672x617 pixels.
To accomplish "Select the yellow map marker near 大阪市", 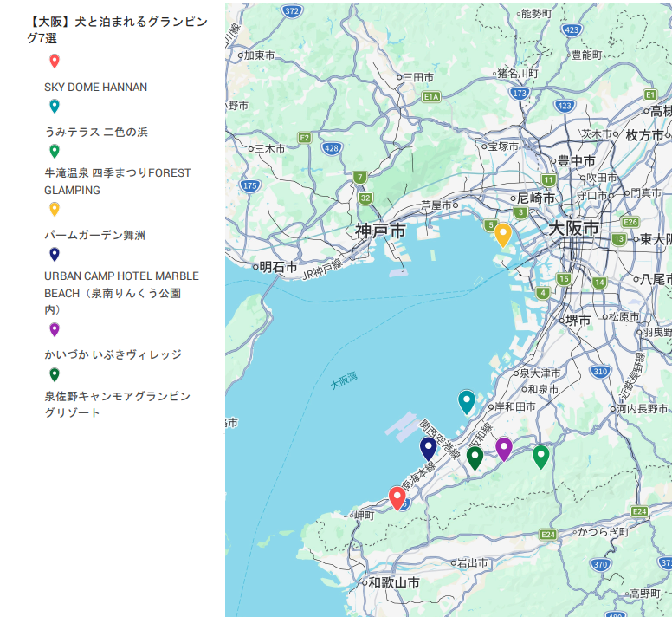I will pyautogui.click(x=503, y=236).
